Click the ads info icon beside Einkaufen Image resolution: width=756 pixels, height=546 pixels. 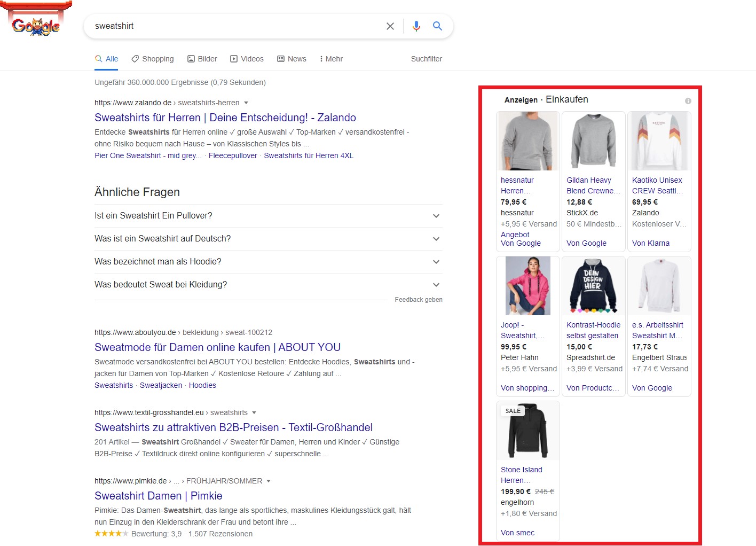(688, 101)
